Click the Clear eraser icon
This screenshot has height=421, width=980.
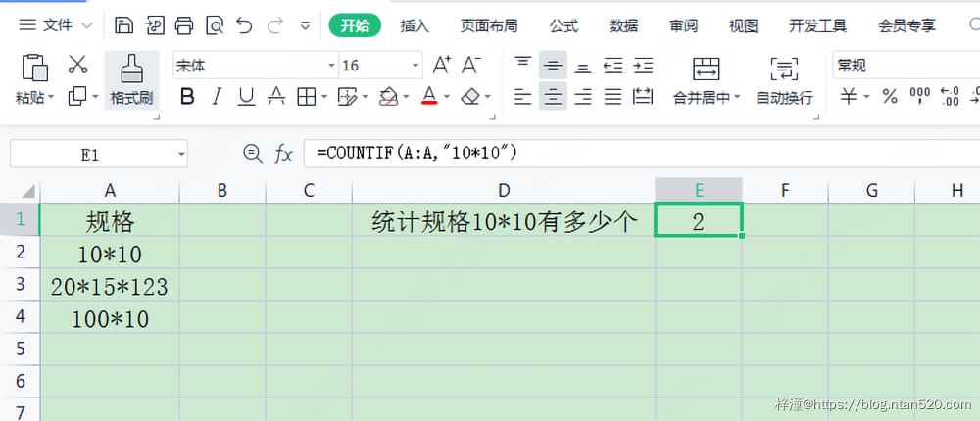click(470, 97)
